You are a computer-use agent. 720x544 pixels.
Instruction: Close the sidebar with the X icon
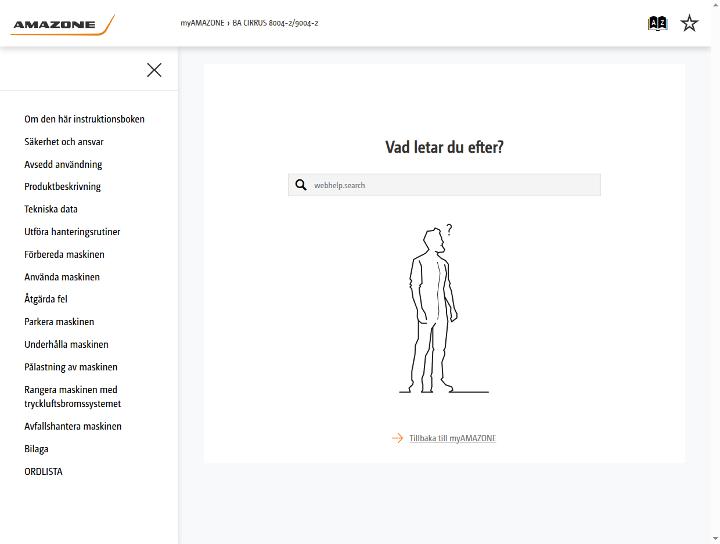click(154, 70)
